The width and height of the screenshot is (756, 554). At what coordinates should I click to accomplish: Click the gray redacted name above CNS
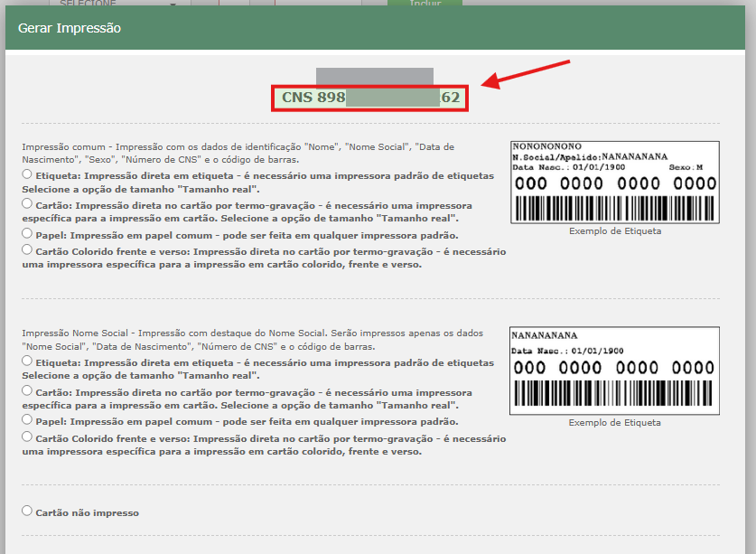tap(374, 76)
